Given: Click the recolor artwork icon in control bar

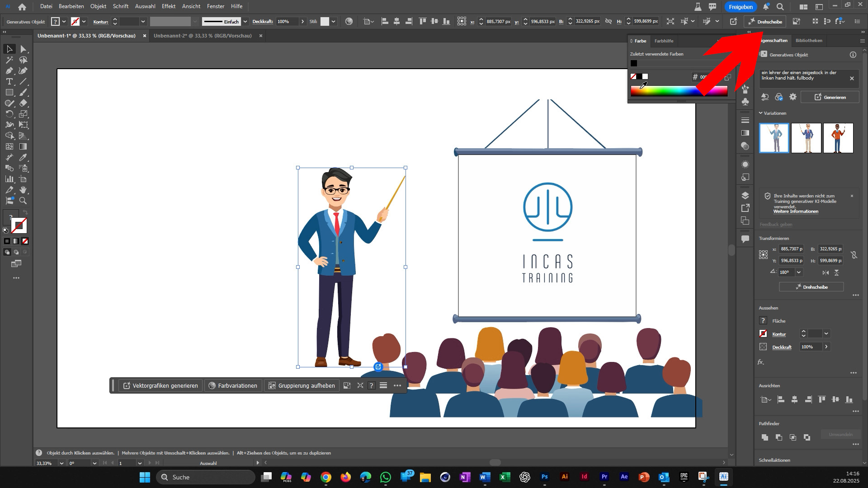Looking at the screenshot, I should click(x=349, y=21).
